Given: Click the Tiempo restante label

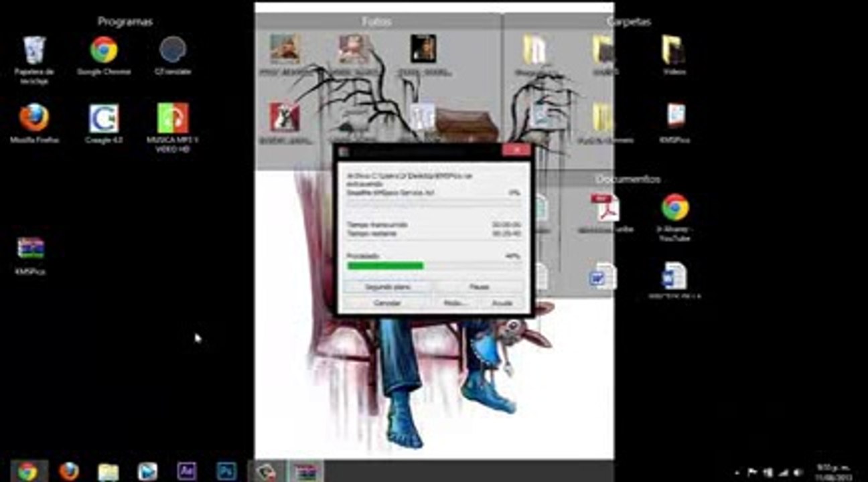Looking at the screenshot, I should [372, 234].
